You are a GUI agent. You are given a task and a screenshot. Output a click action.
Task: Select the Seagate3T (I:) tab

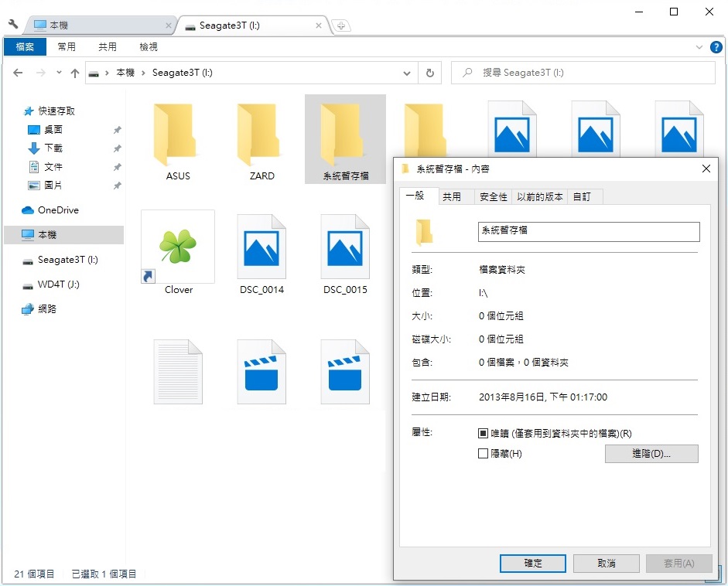(x=254, y=26)
